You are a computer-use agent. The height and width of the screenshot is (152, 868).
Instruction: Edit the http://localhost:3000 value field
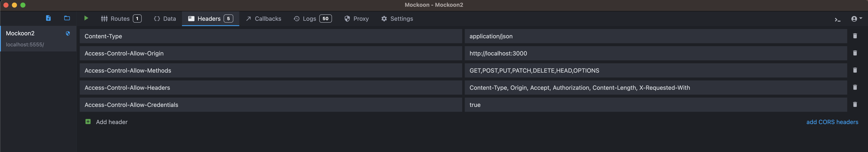656,53
